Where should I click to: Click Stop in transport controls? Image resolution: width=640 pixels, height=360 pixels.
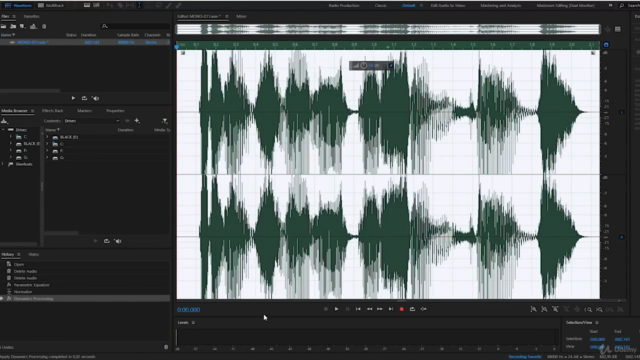(326, 309)
